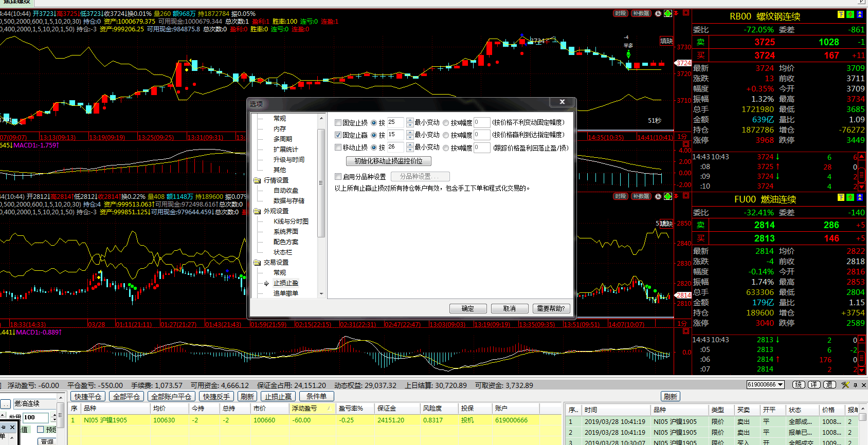Click the 需要帮助? button
This screenshot has height=445, width=868.
(551, 308)
